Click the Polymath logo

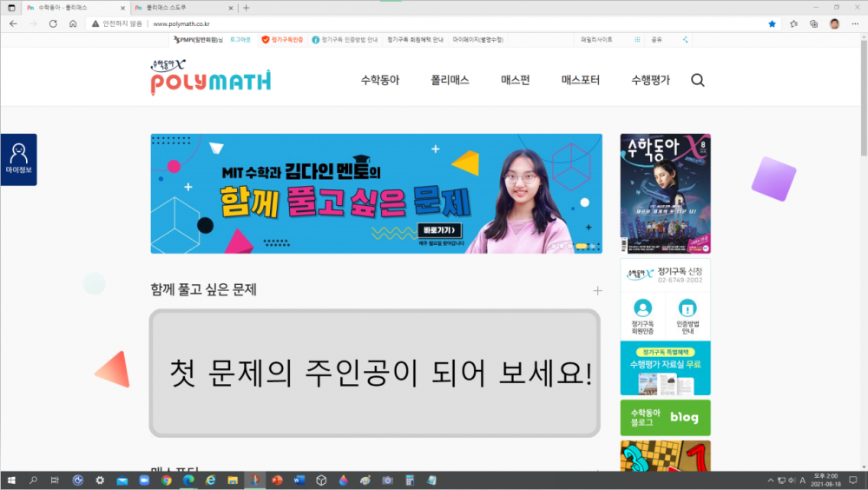210,77
